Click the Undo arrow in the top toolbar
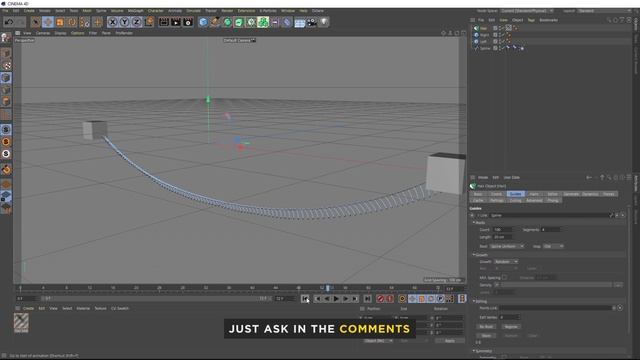The width and height of the screenshot is (640, 360). coord(9,22)
